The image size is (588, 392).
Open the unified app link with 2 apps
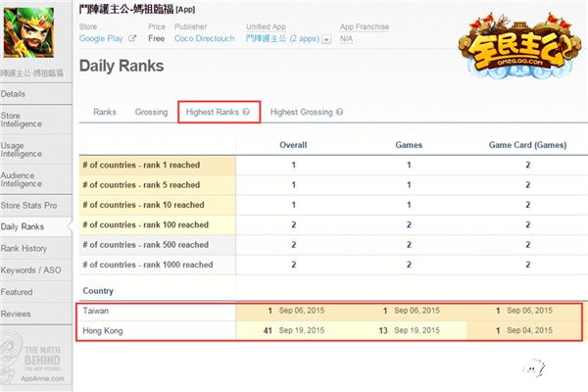(283, 38)
